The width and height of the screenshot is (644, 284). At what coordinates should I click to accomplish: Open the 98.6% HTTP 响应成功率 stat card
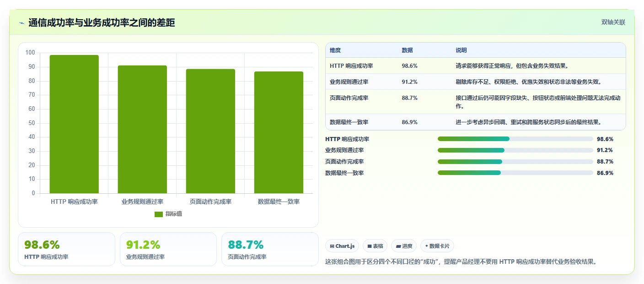coord(66,249)
